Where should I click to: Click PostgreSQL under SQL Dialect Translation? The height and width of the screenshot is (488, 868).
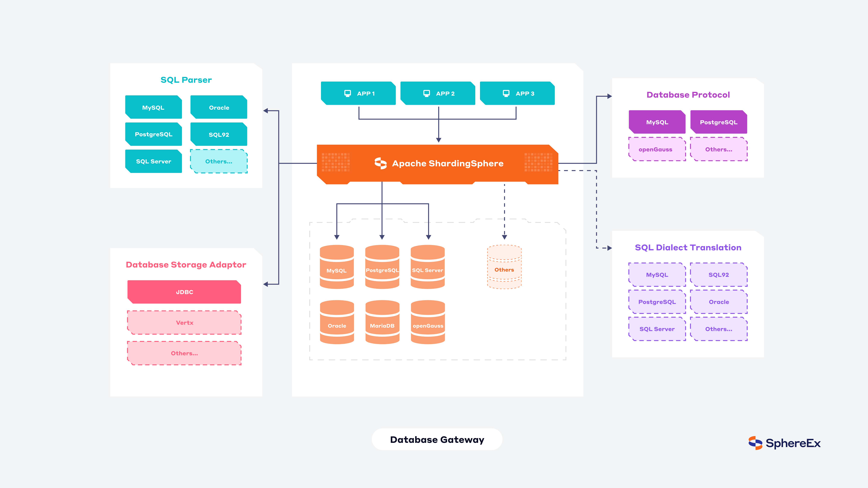point(657,302)
